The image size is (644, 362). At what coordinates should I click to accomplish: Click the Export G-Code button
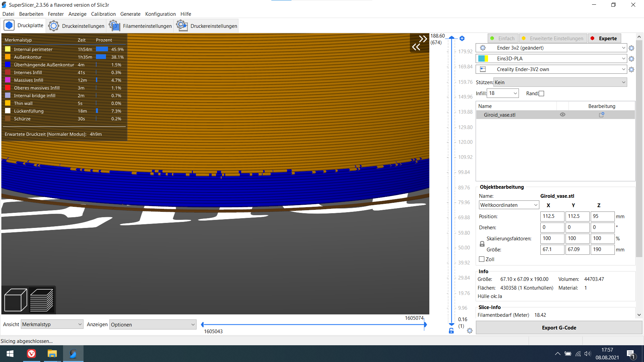559,327
